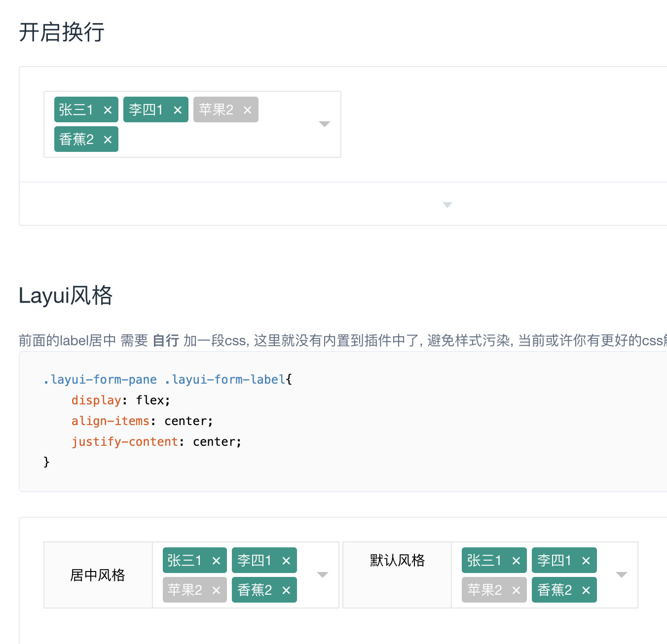Viewport: 667px width, 644px height.
Task: Remove the 张三1 tag in the 开启换行 select
Action: [x=108, y=110]
